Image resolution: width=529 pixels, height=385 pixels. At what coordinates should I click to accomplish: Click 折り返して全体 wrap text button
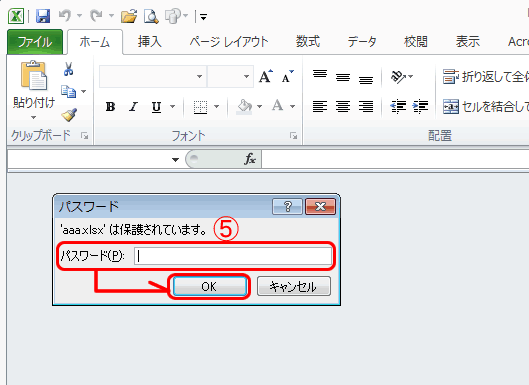485,77
